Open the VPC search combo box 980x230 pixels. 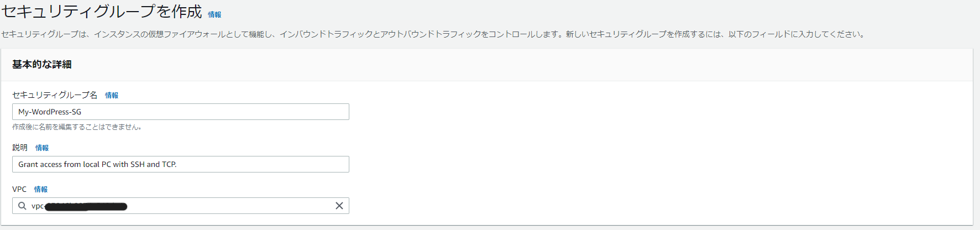(x=181, y=206)
